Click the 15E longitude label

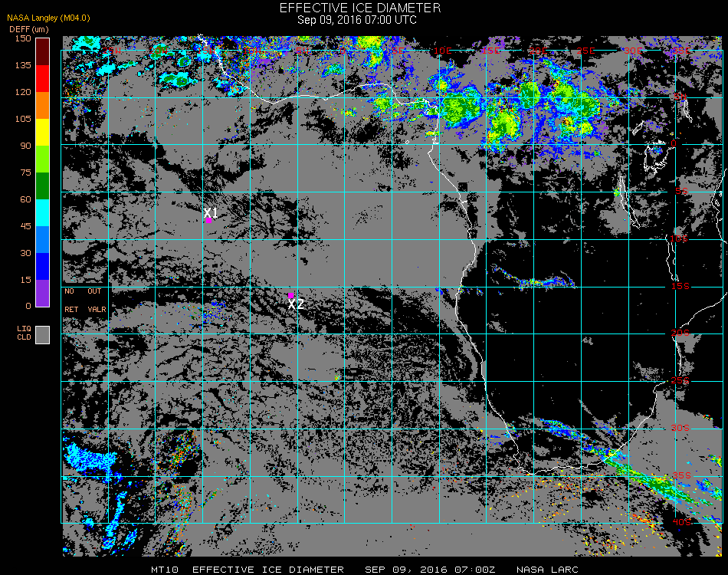point(490,51)
